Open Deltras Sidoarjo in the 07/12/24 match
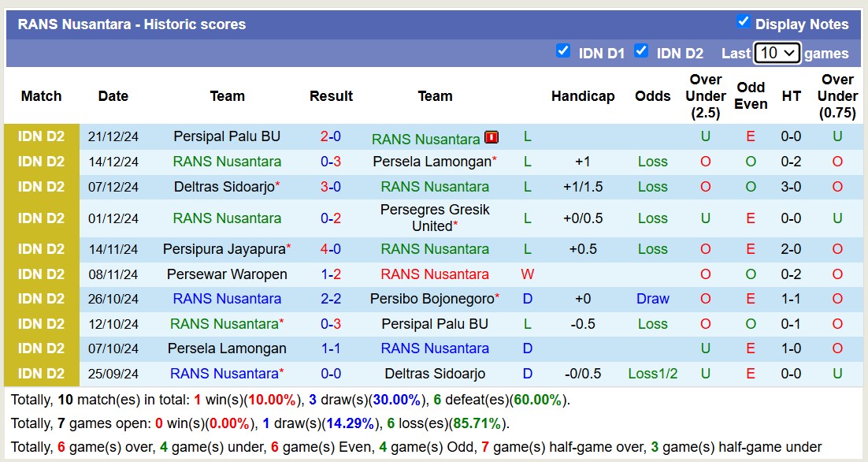868x462 pixels. [224, 187]
